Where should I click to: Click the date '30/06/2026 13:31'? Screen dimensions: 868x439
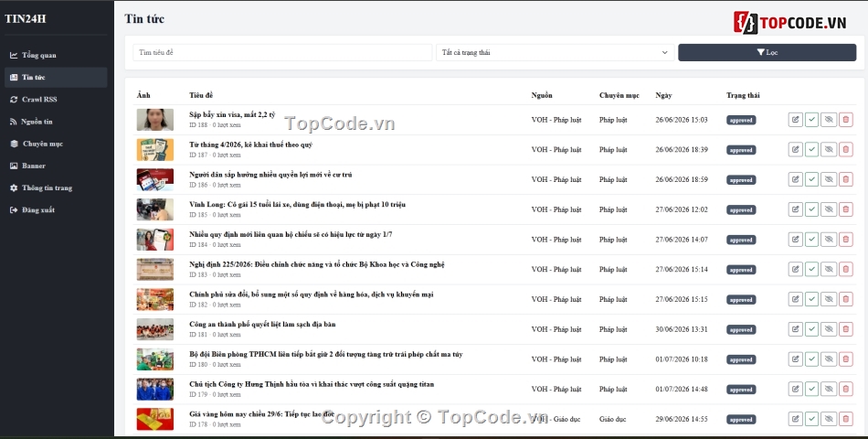pos(682,329)
